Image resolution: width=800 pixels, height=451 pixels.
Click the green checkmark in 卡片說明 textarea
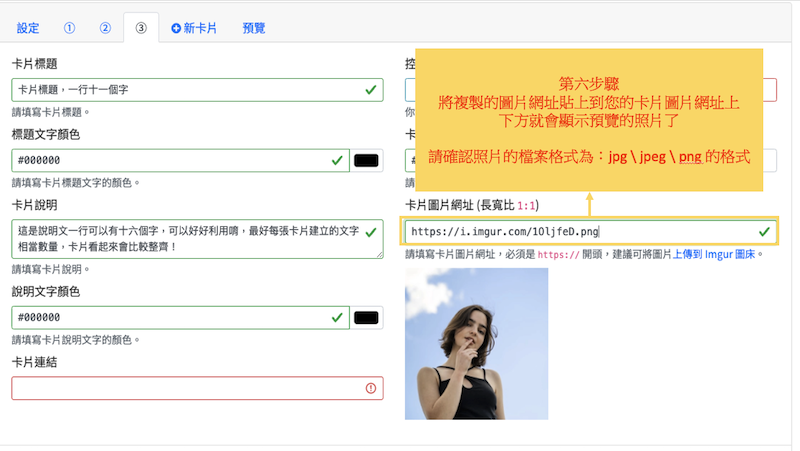click(371, 232)
